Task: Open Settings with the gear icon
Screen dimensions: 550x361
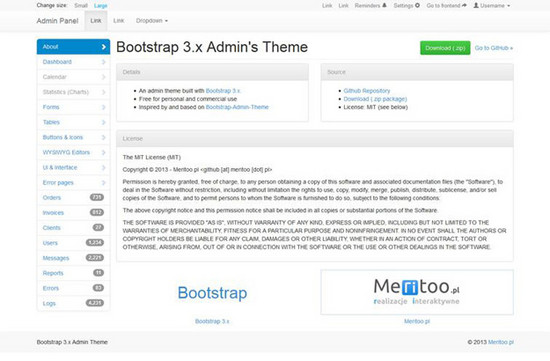Action: coord(407,6)
